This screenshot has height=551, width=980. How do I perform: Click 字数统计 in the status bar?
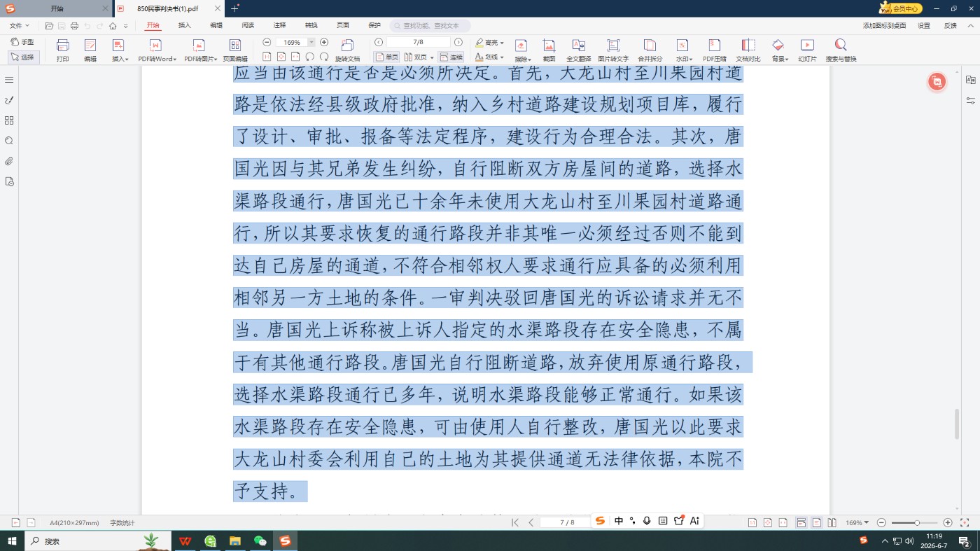122,523
